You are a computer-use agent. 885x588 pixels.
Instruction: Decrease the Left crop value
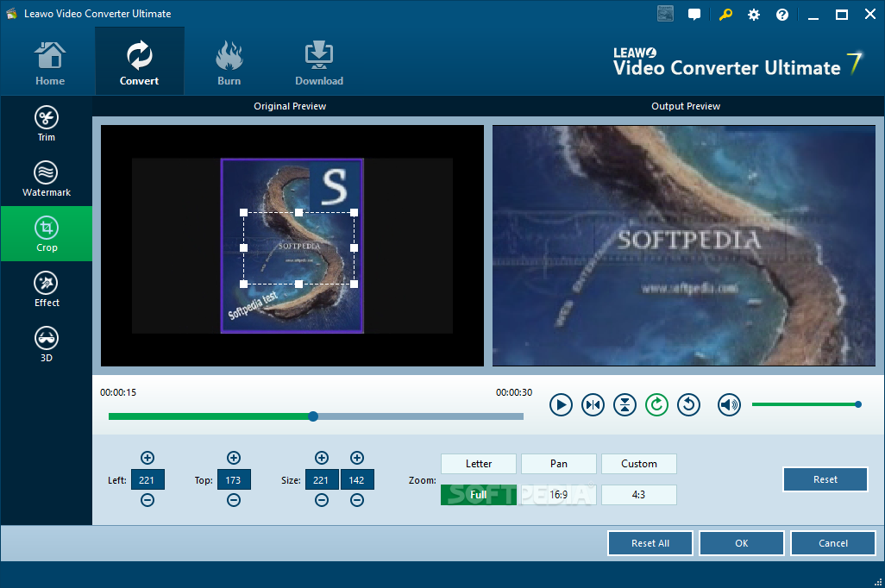[147, 500]
